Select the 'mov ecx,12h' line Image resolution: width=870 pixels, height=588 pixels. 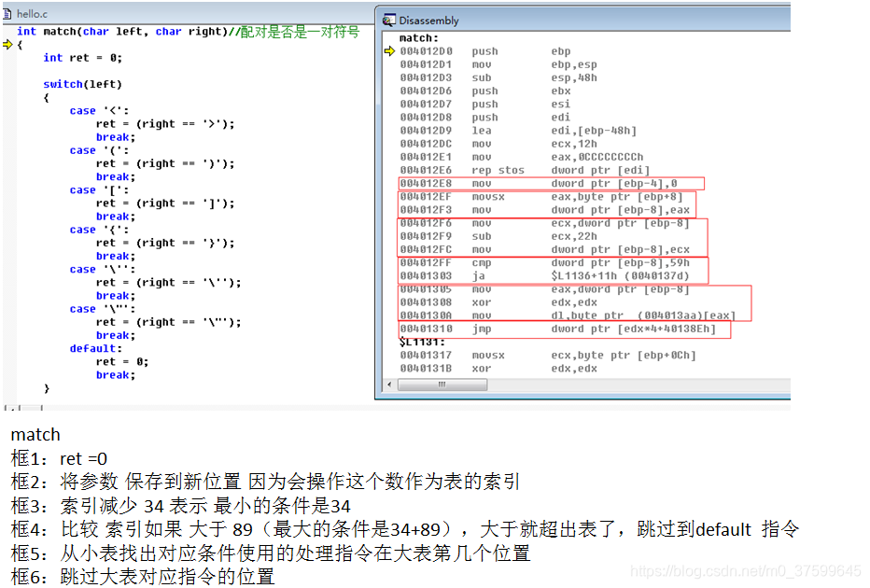[x=498, y=145]
